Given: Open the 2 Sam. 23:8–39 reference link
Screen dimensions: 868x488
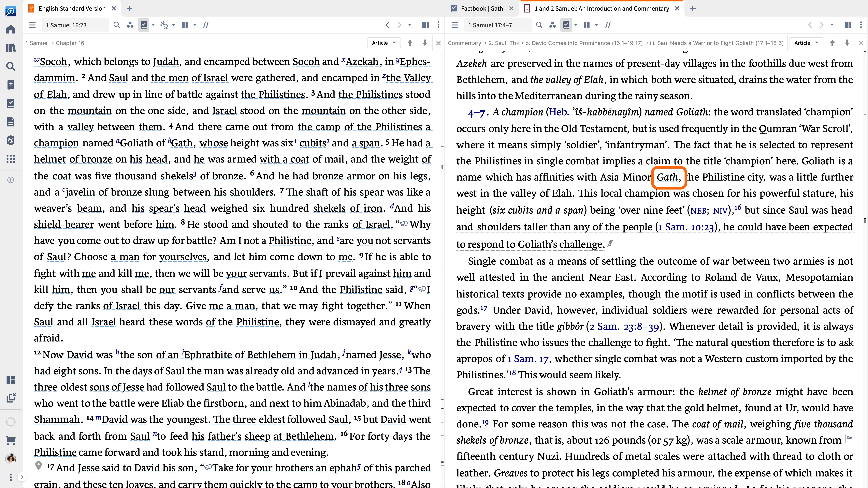Looking at the screenshot, I should (x=624, y=327).
